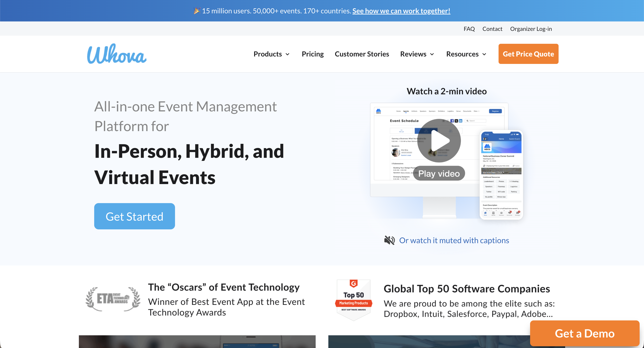Open the ETA Event Technology Awards badge
The image size is (644, 348).
pyautogui.click(x=113, y=299)
